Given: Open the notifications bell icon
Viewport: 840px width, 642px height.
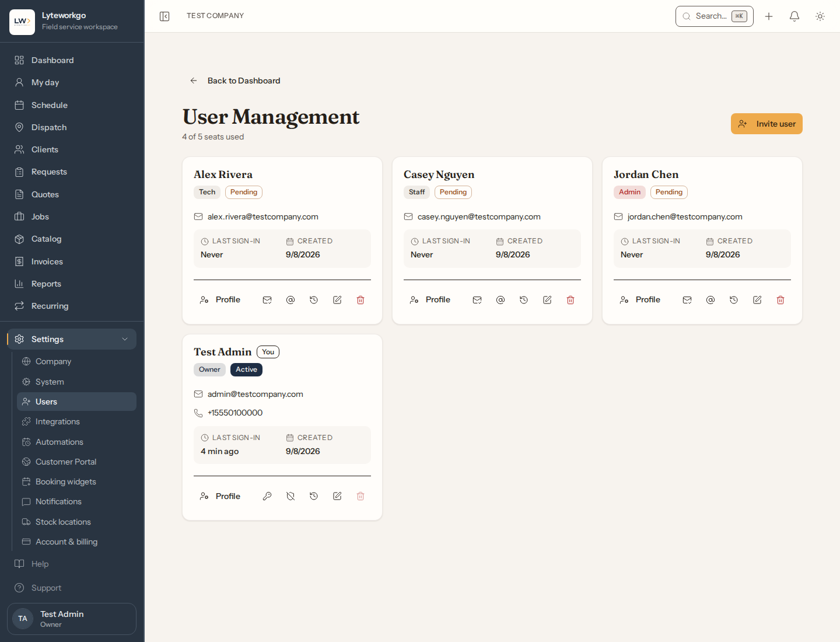Looking at the screenshot, I should (x=794, y=16).
